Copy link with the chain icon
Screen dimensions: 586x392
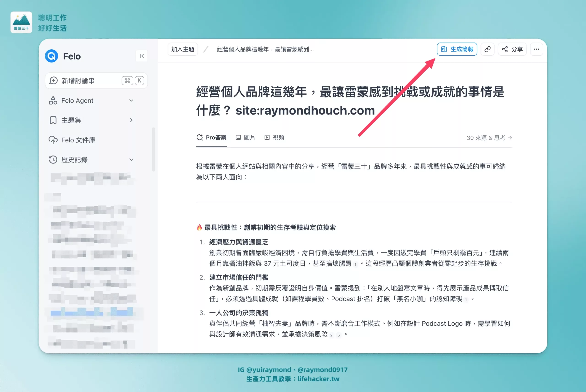click(x=487, y=49)
